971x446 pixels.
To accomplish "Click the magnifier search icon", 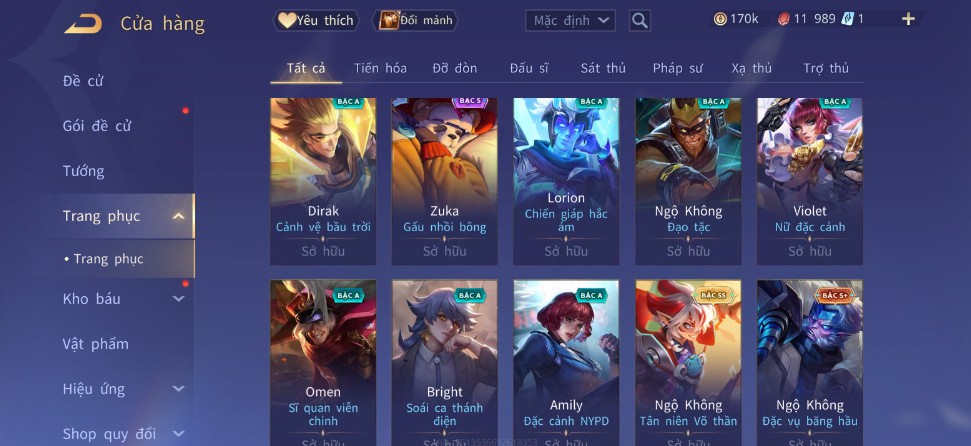I will (x=640, y=20).
